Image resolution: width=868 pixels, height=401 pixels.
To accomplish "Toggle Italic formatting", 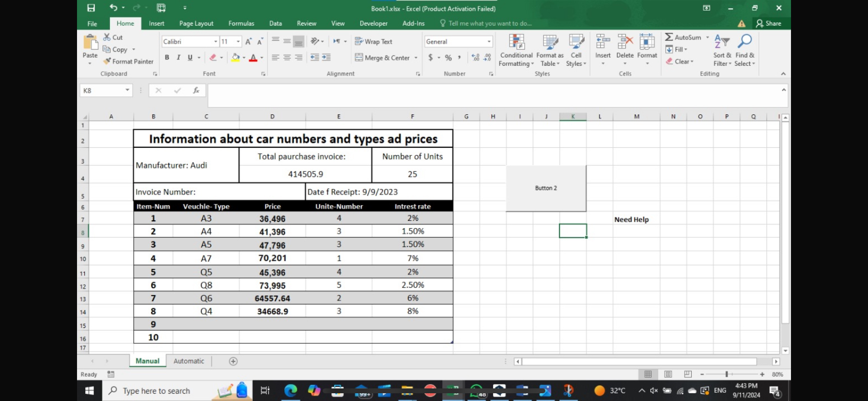I will (178, 58).
